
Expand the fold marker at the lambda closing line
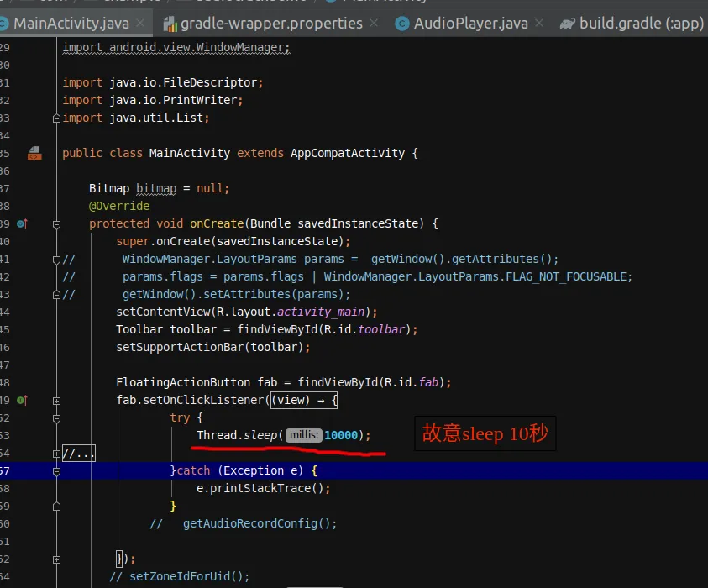click(x=56, y=559)
